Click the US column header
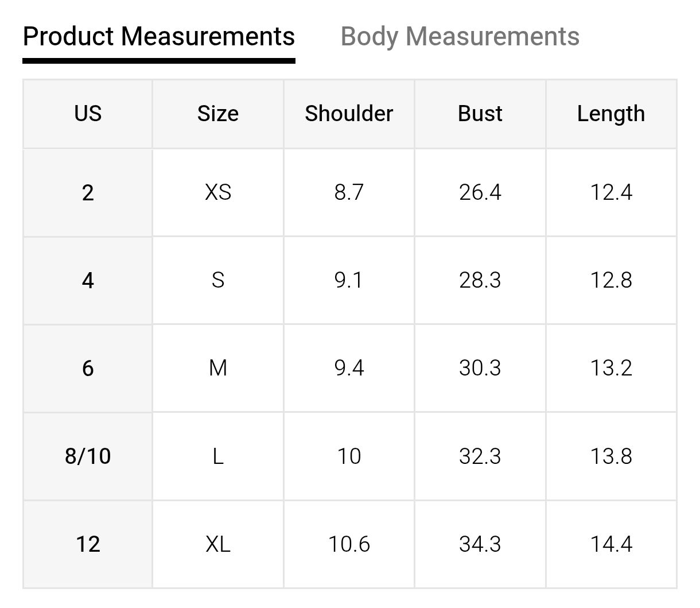 [88, 114]
